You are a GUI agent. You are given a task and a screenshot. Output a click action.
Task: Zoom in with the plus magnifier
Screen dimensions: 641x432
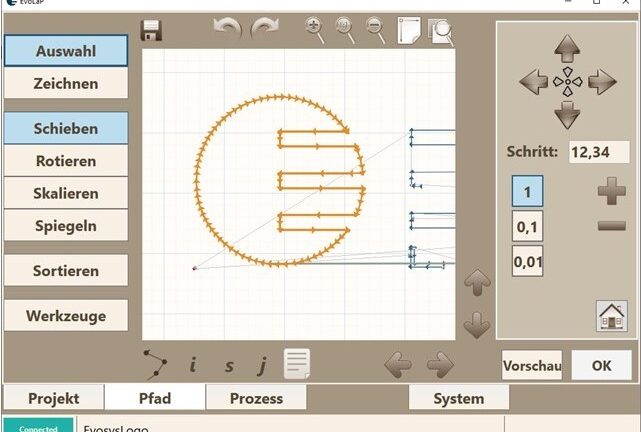coord(315,30)
